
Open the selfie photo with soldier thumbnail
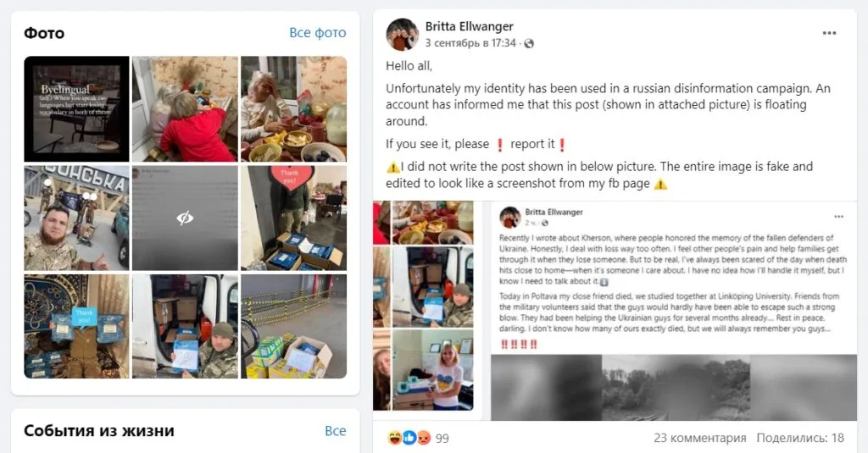76,218
